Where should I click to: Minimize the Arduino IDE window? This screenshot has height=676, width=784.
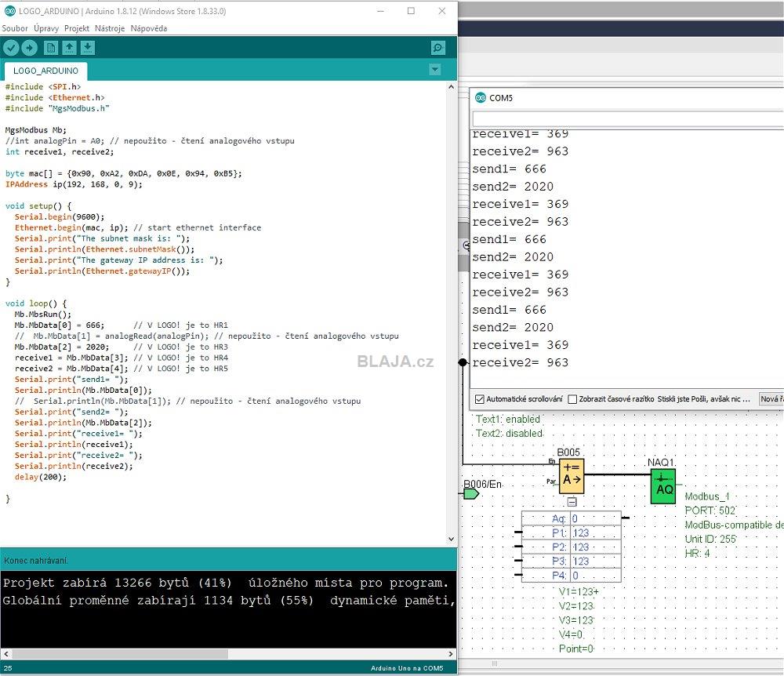tap(380, 11)
